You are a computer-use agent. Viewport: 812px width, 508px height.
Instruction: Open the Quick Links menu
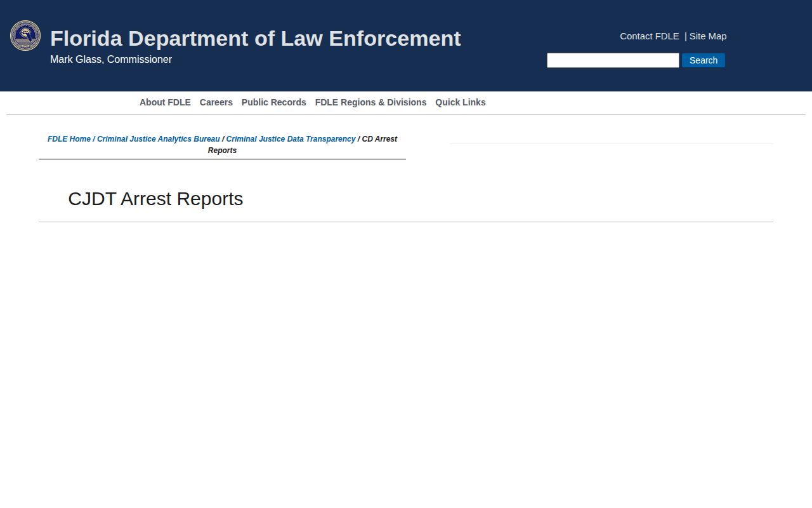(x=461, y=102)
